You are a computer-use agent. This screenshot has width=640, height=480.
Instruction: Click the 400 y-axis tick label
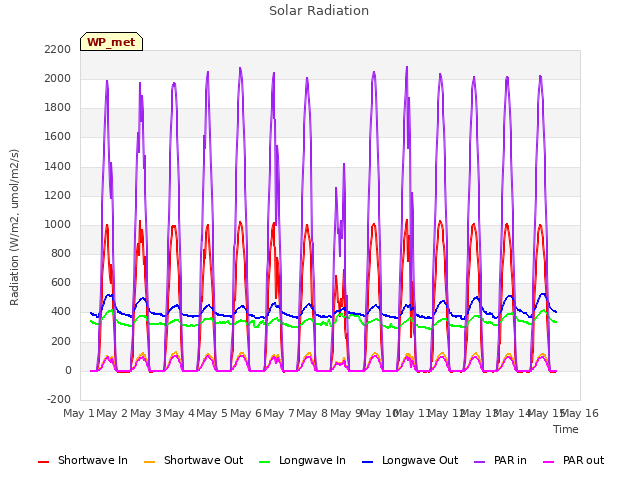(61, 312)
